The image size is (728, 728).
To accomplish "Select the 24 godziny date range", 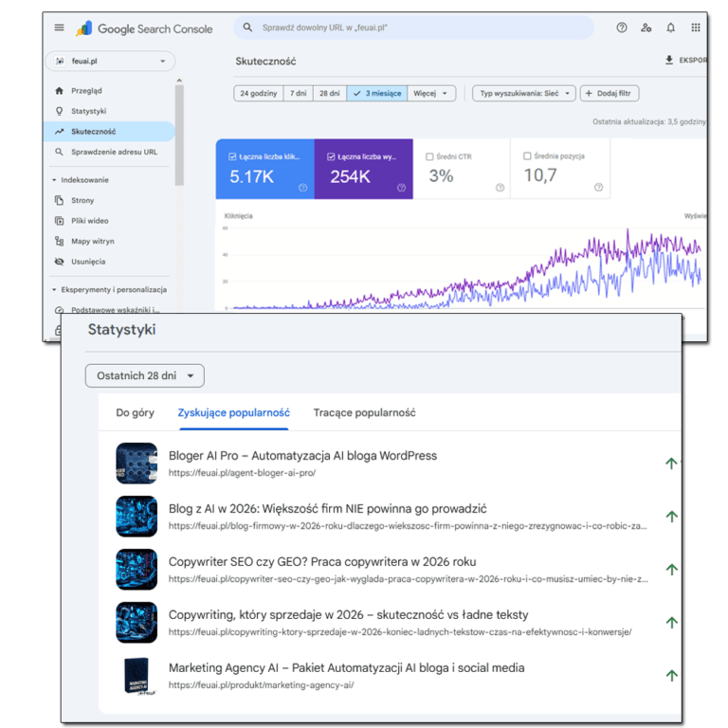I will click(x=259, y=93).
